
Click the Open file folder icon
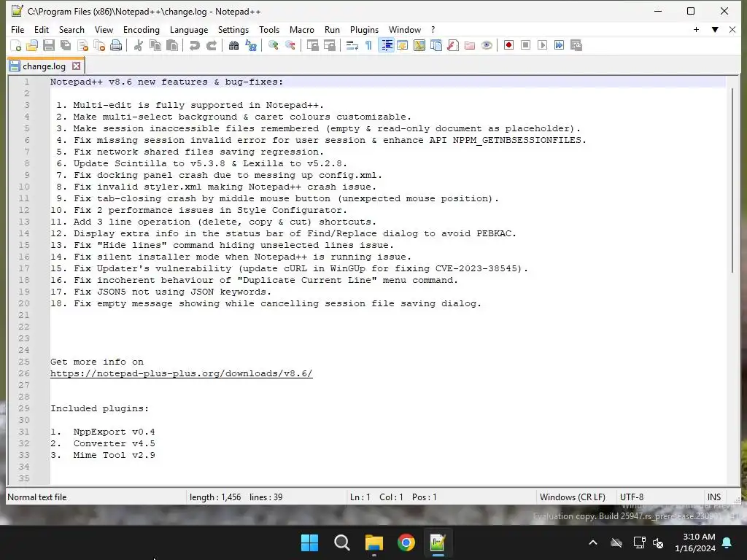click(32, 46)
